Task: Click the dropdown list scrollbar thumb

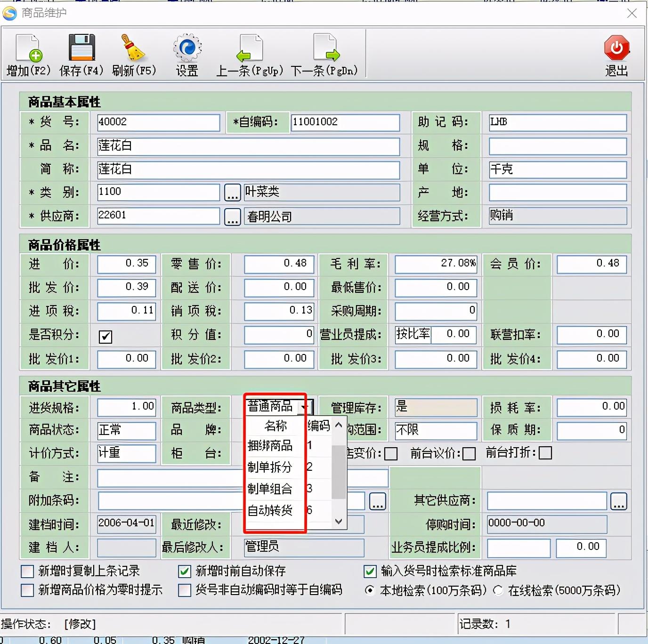Action: pos(339,472)
